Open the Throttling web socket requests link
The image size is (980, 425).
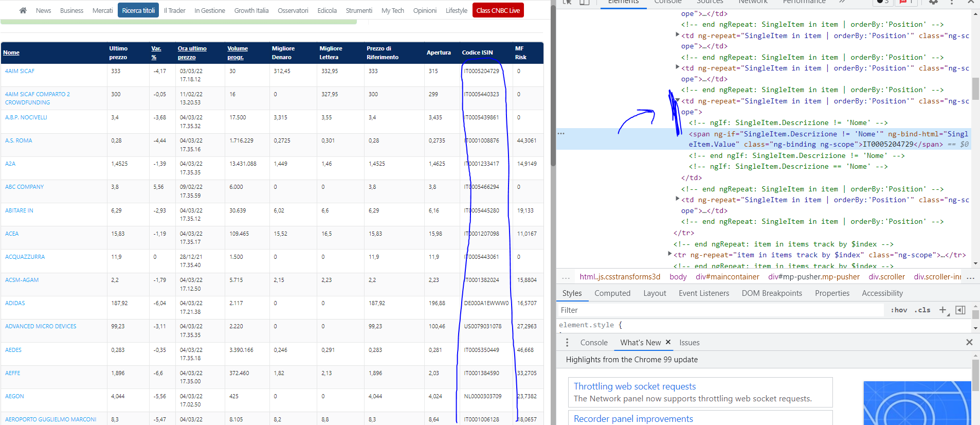(634, 386)
